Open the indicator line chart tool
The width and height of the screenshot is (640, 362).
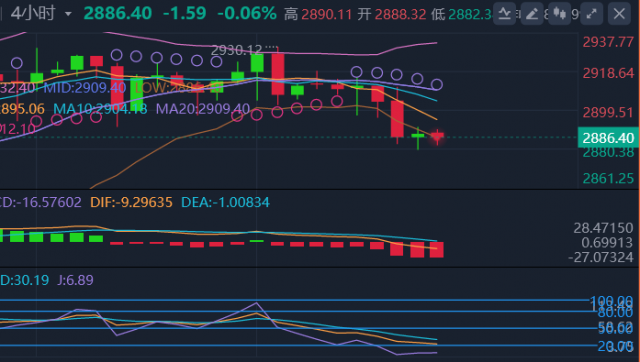[x=504, y=14]
